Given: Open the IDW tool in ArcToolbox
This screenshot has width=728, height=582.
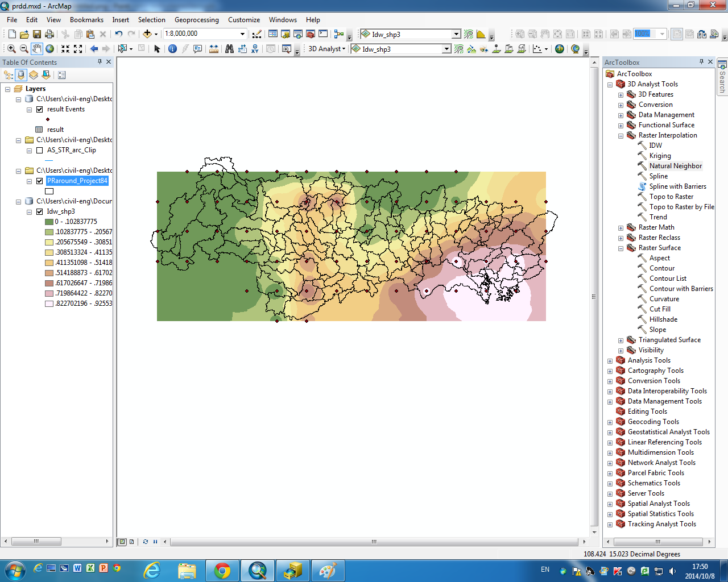Looking at the screenshot, I should pos(656,145).
